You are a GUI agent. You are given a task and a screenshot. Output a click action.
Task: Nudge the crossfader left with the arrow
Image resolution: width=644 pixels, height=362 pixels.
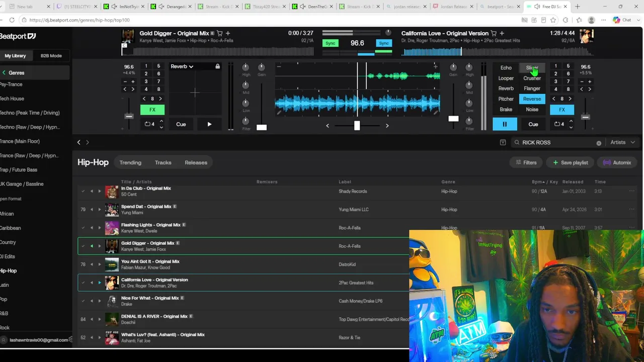click(328, 126)
